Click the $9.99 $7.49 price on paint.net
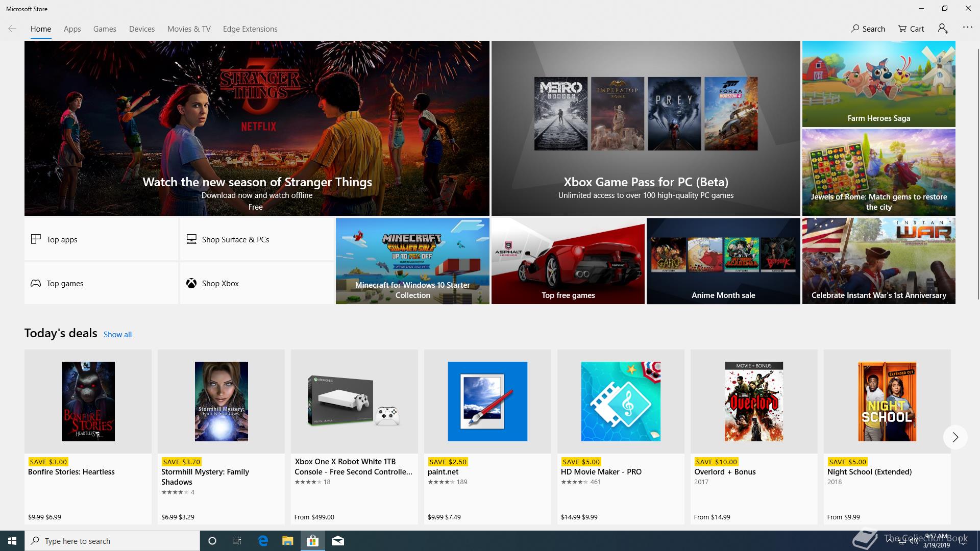Screen dimensions: 980x551 [x=444, y=517]
